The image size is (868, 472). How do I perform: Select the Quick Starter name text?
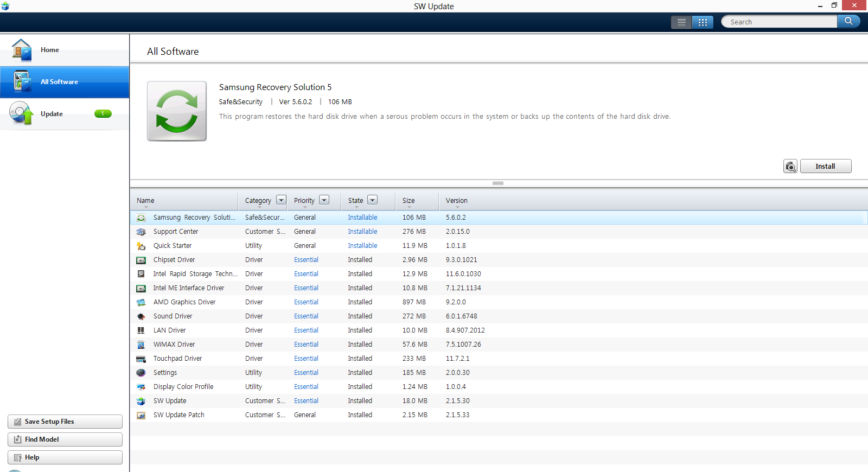[x=173, y=246]
